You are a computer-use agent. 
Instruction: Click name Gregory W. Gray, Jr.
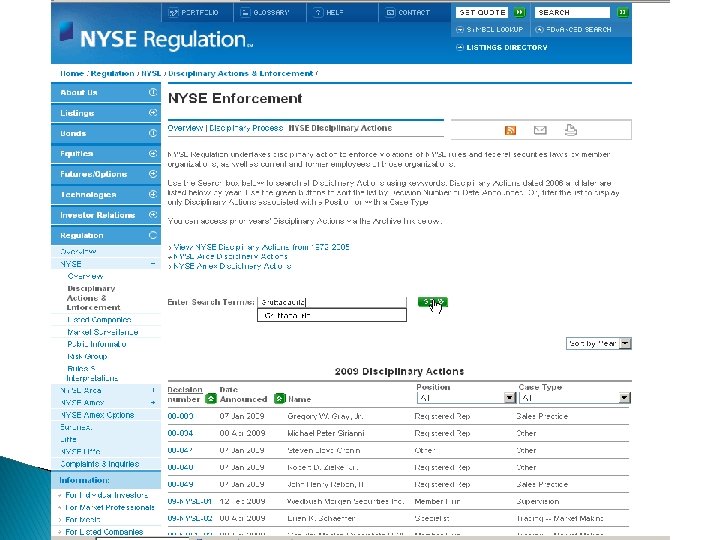coord(325,416)
